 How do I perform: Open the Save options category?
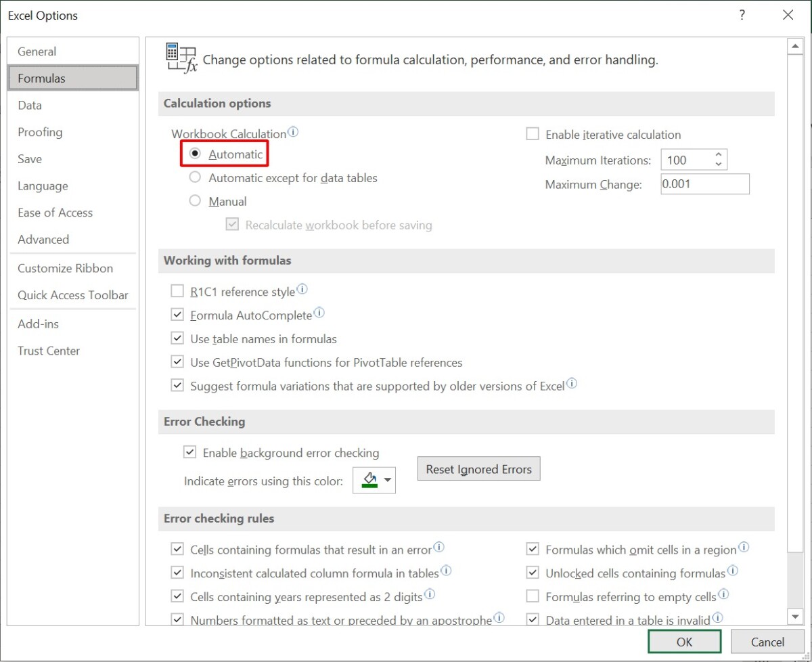[x=72, y=159]
